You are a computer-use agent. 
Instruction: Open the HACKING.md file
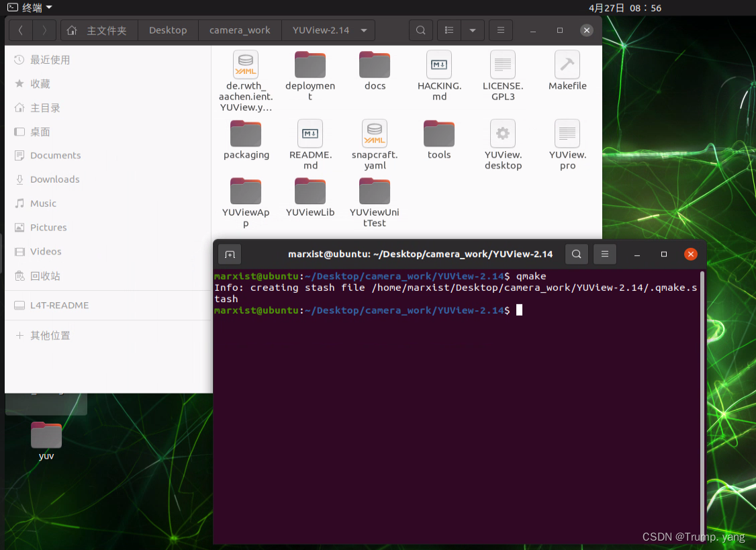click(438, 64)
